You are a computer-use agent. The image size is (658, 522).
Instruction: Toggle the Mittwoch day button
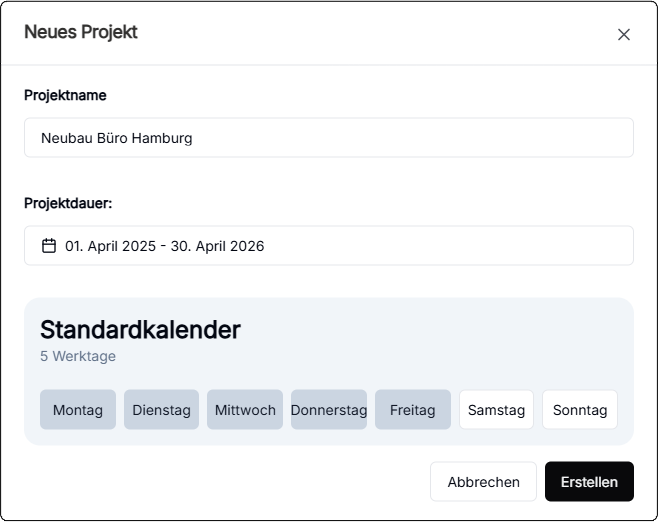point(245,410)
